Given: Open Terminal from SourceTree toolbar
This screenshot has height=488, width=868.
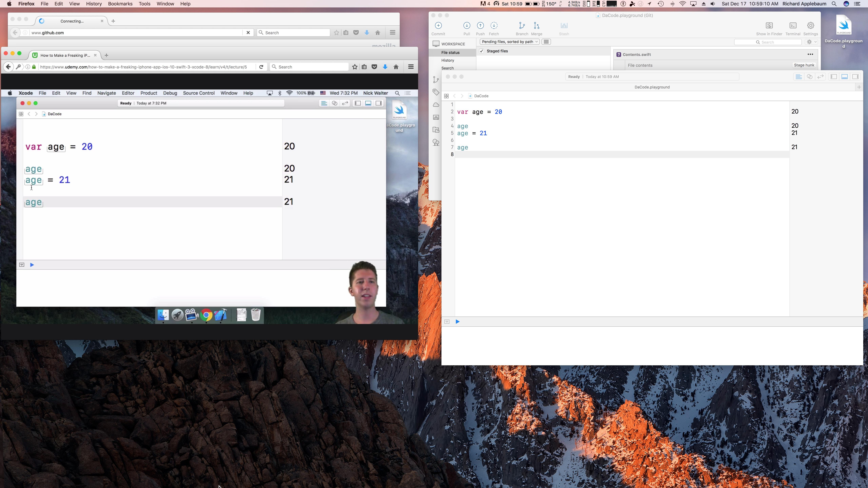Looking at the screenshot, I should [793, 26].
